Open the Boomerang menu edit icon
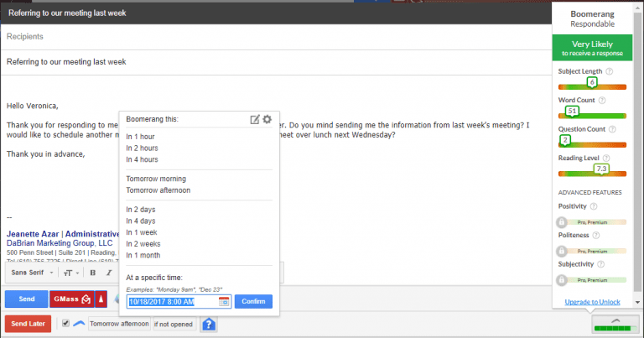The height and width of the screenshot is (338, 644). (255, 119)
